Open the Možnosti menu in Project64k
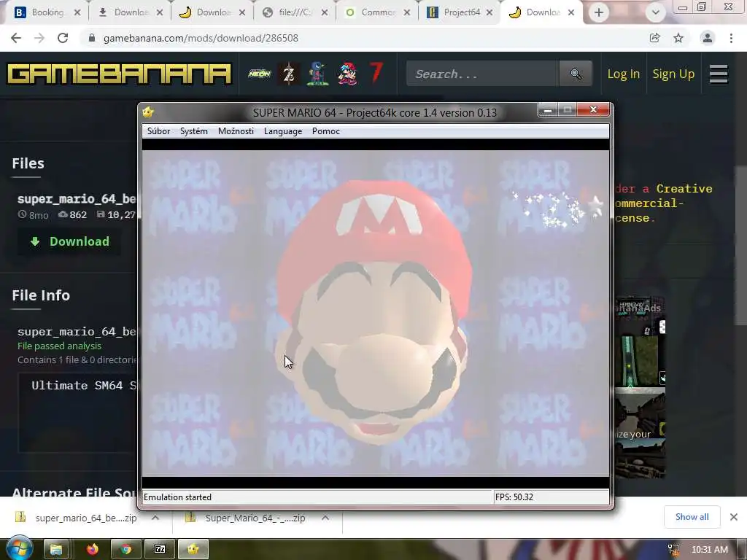747x560 pixels. (236, 131)
